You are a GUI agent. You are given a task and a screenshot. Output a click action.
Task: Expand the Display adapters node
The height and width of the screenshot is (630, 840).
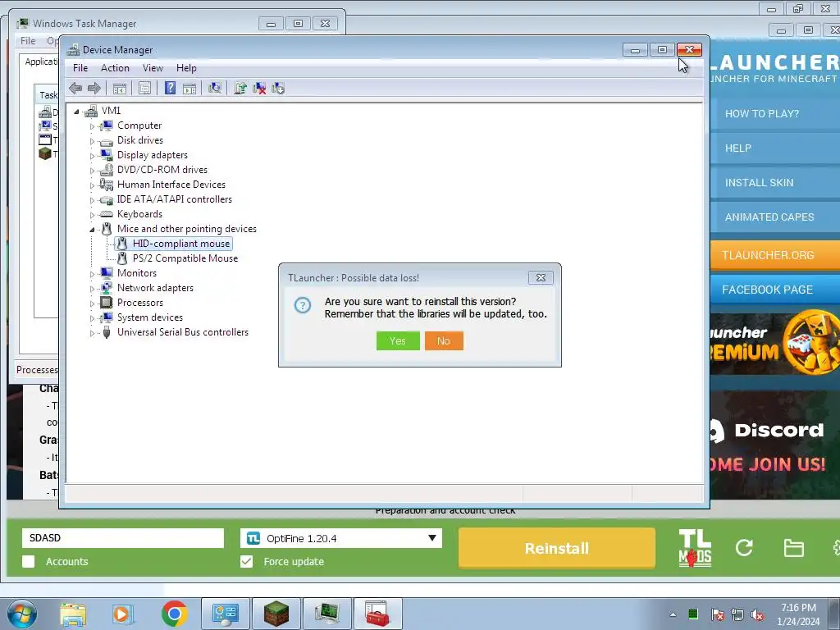pos(92,156)
